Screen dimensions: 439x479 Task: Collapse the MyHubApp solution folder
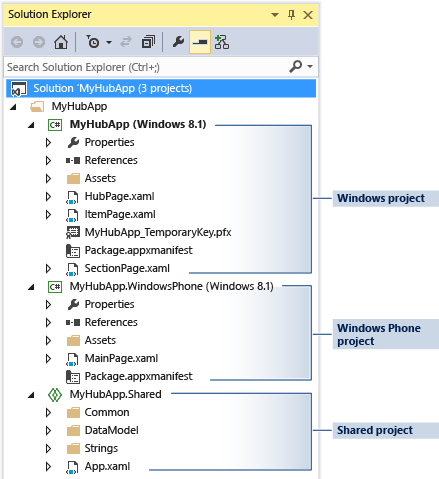coord(13,107)
